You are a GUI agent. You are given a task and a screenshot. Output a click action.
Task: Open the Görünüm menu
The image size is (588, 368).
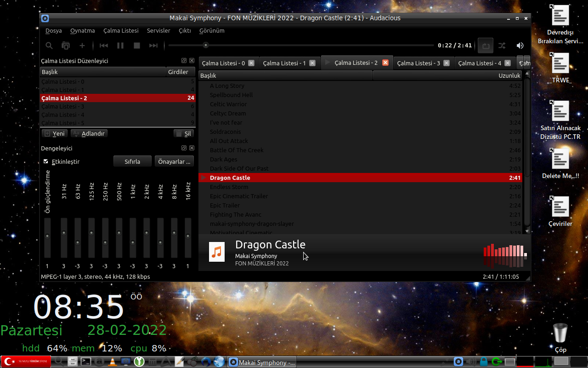(212, 30)
